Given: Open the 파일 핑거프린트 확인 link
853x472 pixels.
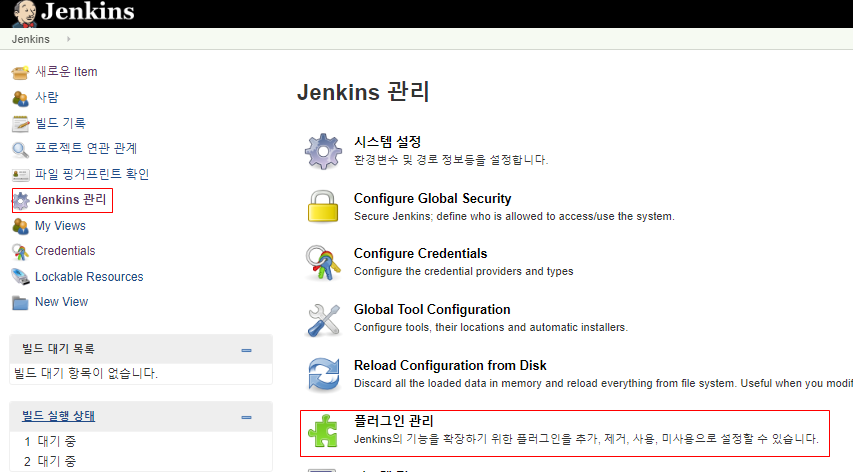Looking at the screenshot, I should click(92, 174).
